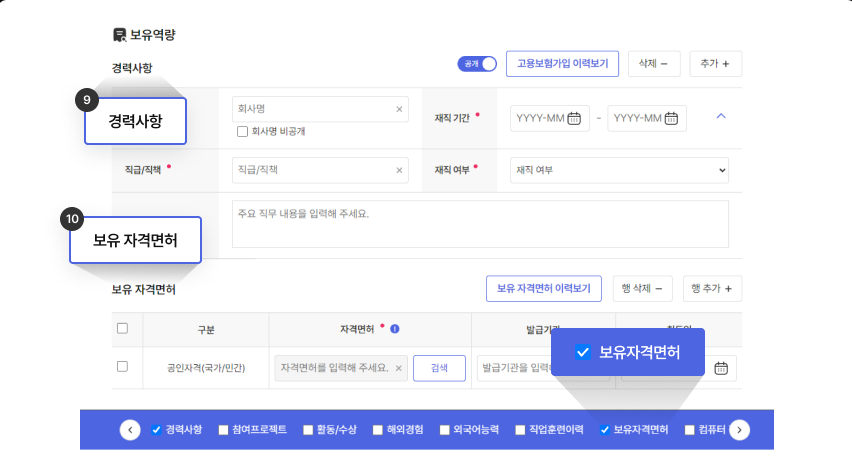The height and width of the screenshot is (459, 852).
Task: Toggle the 공개 visibility switch
Action: pos(477,64)
